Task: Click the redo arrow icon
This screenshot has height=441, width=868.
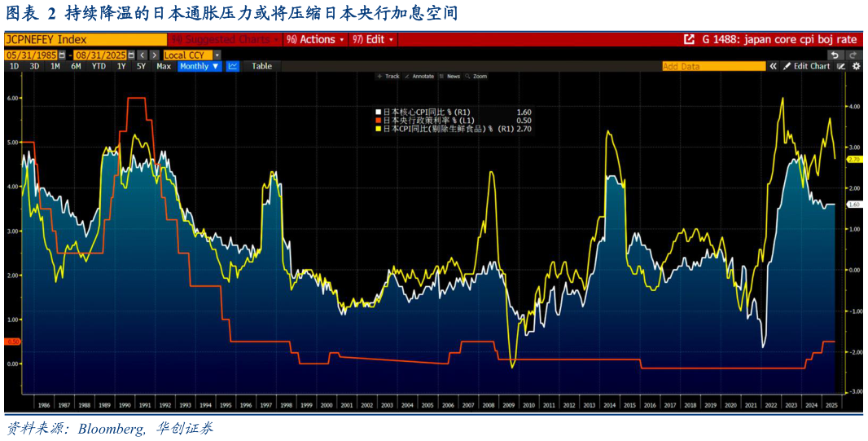Action: 853,55
